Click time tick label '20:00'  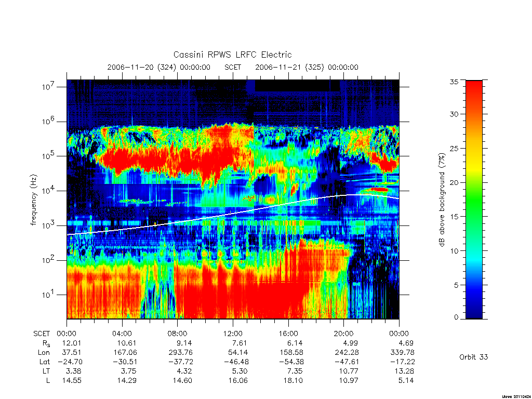[x=344, y=334]
